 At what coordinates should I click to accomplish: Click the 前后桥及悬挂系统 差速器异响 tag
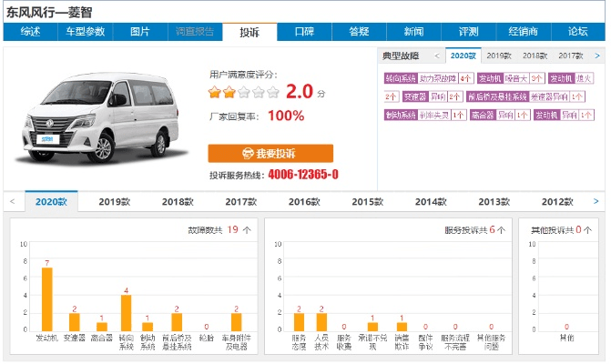[526, 96]
